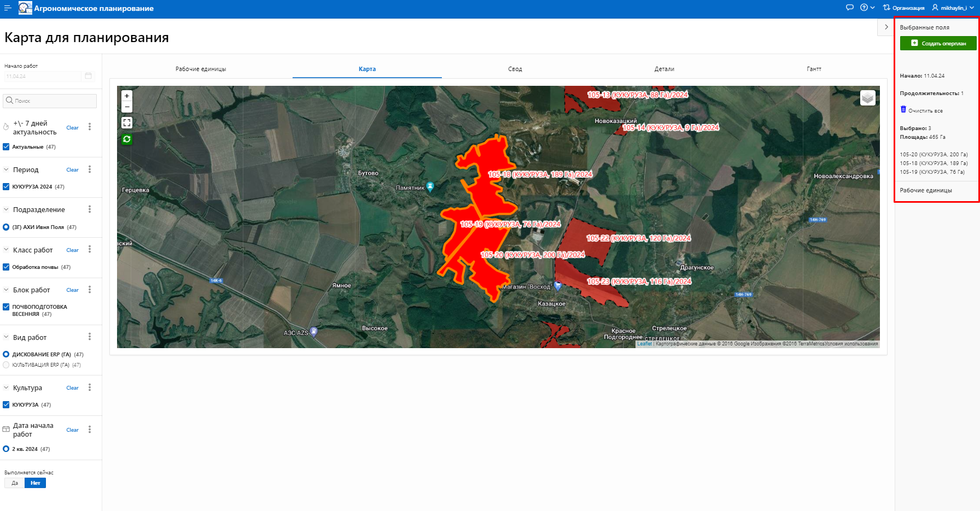Open the Свод tab
This screenshot has width=980, height=511.
point(515,69)
